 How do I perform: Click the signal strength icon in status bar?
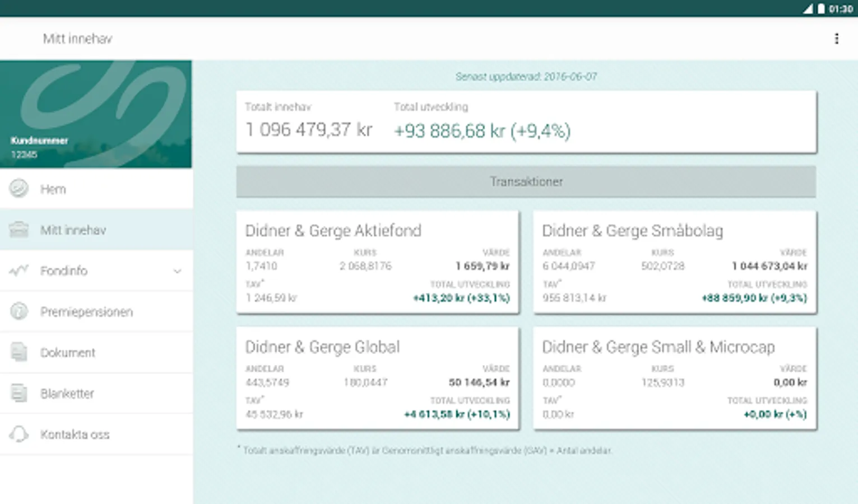click(808, 8)
